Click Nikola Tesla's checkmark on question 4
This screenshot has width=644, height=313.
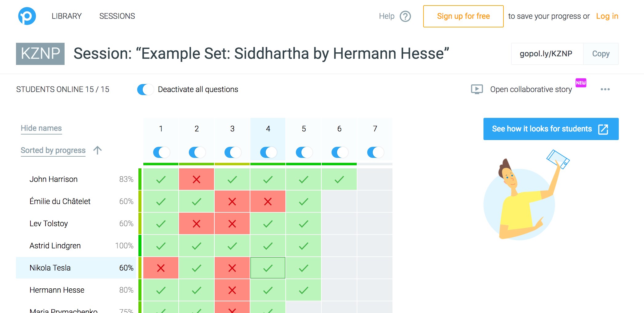[268, 268]
